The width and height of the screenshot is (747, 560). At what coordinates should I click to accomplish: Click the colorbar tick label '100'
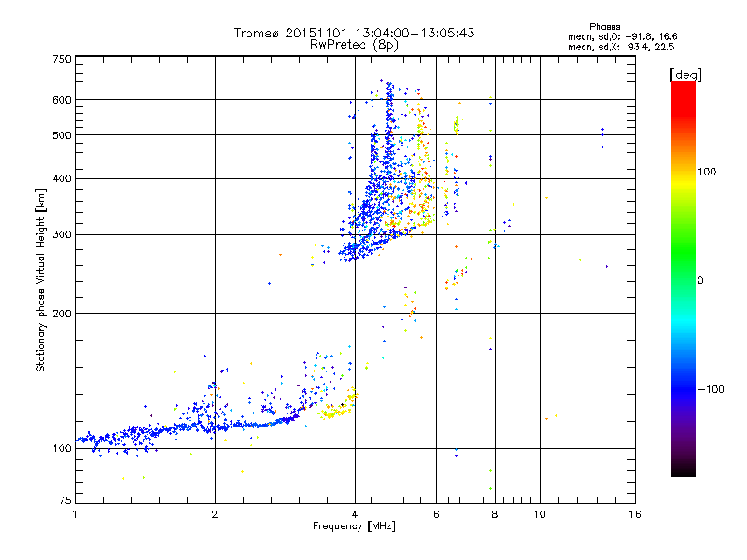pos(707,172)
